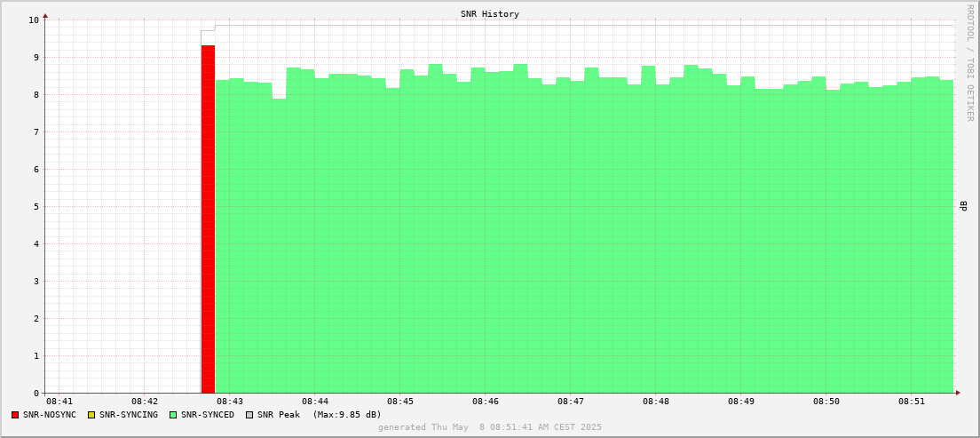Click the 08:50 time axis label
980x438 pixels.
point(826,401)
